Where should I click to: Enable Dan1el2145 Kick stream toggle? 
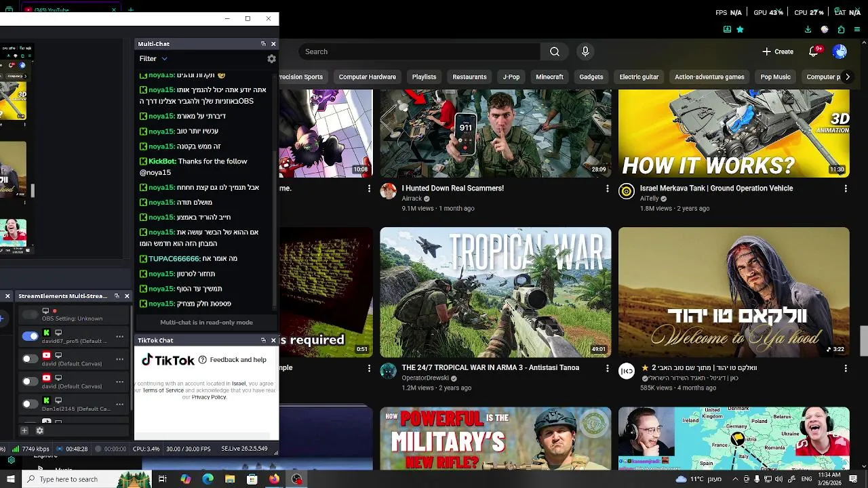pos(30,404)
